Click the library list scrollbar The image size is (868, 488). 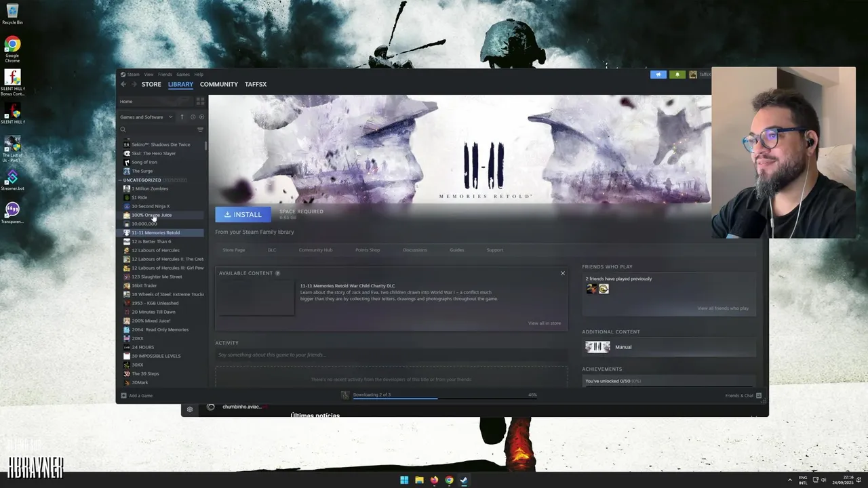pyautogui.click(x=205, y=146)
